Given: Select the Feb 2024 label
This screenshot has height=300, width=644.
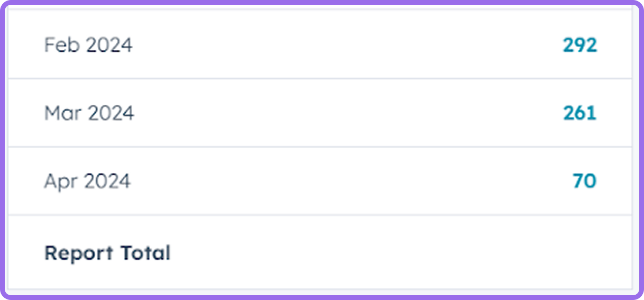Looking at the screenshot, I should coord(88,46).
